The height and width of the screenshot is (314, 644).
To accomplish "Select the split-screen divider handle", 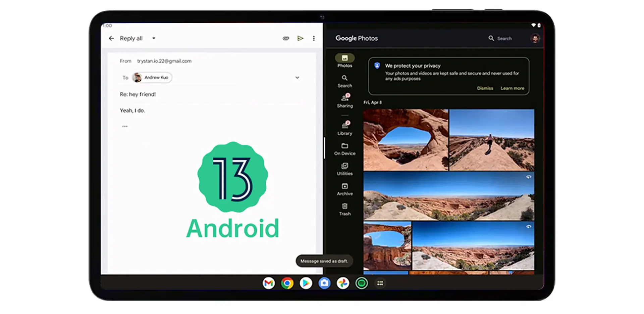I will click(324, 148).
